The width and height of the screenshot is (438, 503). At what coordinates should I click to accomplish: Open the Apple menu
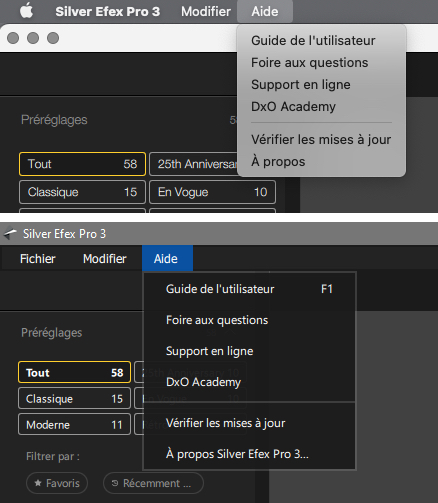click(x=26, y=11)
